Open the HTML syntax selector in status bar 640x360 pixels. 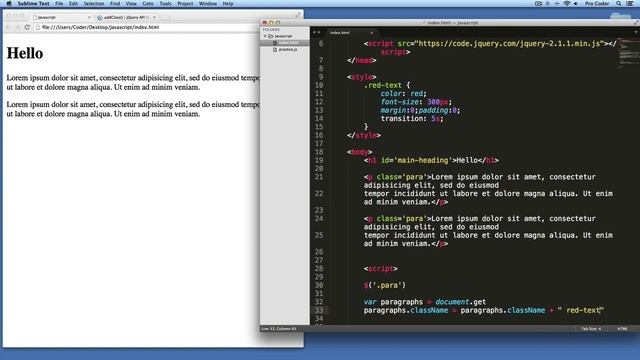point(622,329)
